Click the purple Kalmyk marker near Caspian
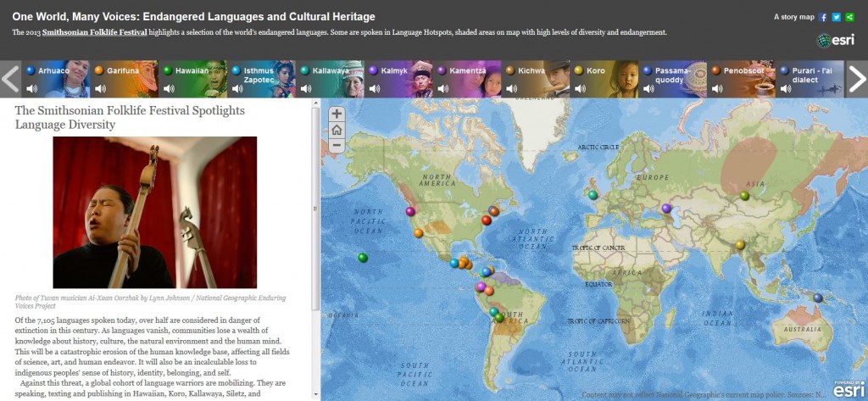868x401 pixels. tap(666, 209)
